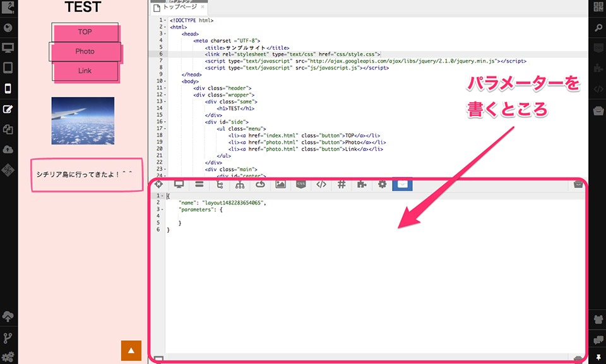Switch preview to tablet view

coord(8,68)
